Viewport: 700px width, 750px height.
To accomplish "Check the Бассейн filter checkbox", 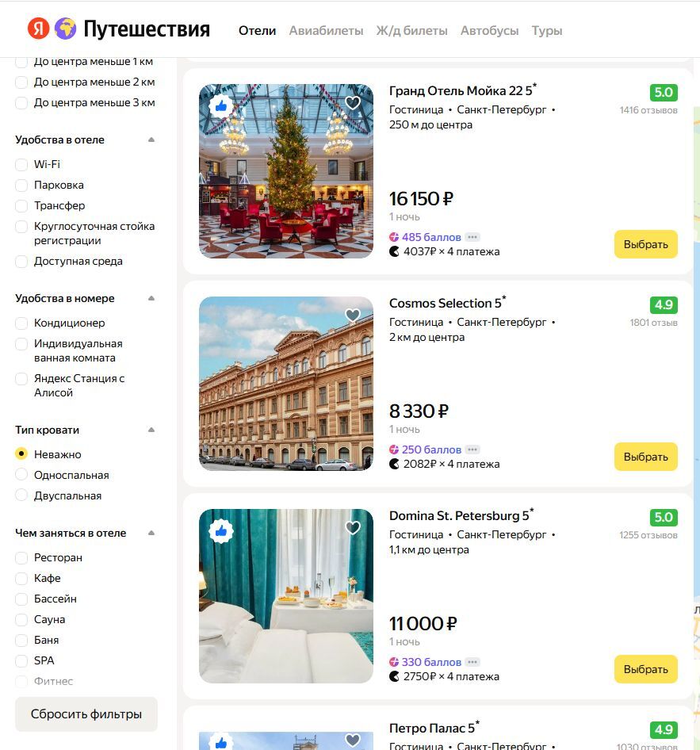I will 21,599.
